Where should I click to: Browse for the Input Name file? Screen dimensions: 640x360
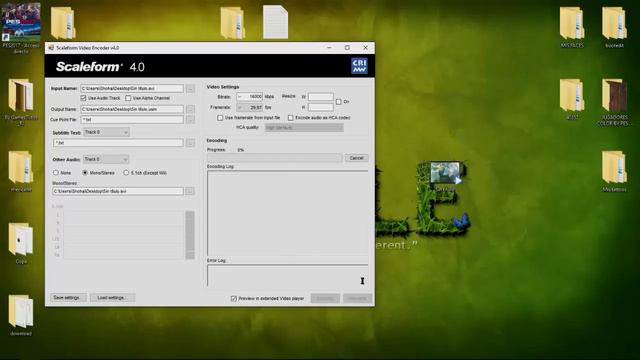[190, 89]
